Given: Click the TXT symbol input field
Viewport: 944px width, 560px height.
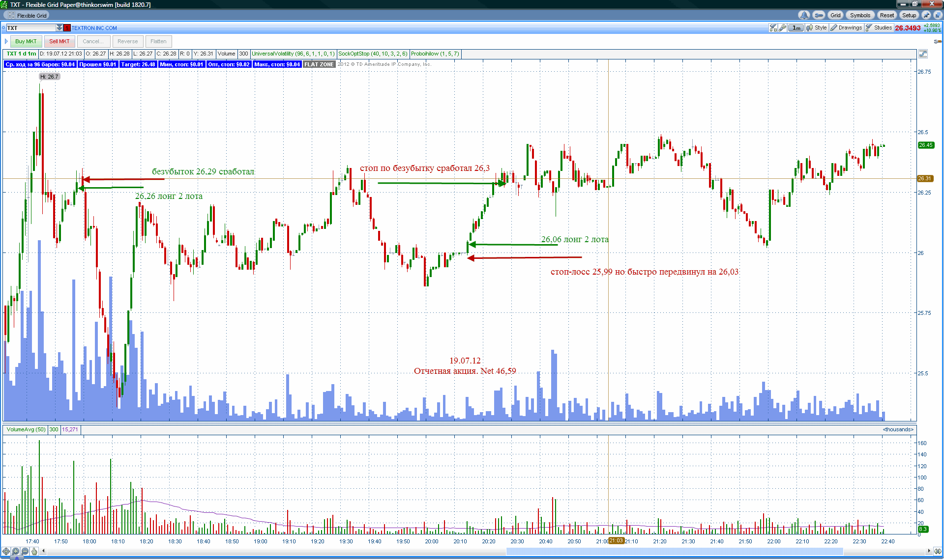Looking at the screenshot, I should (x=31, y=28).
